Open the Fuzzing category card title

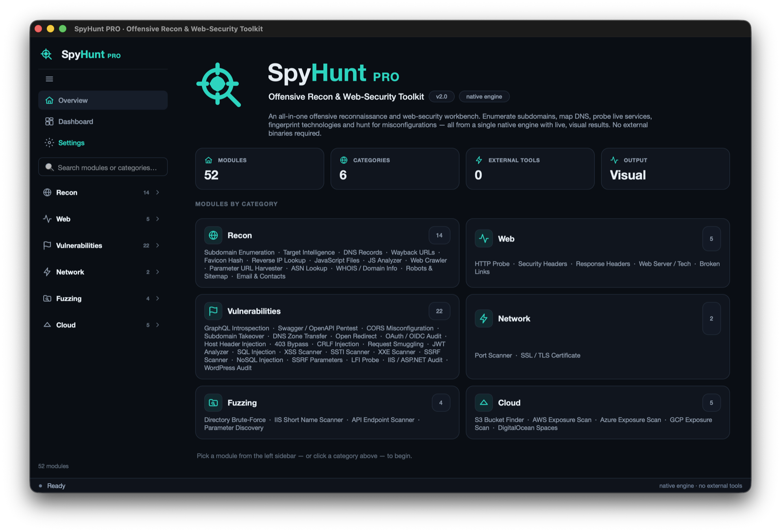(242, 402)
